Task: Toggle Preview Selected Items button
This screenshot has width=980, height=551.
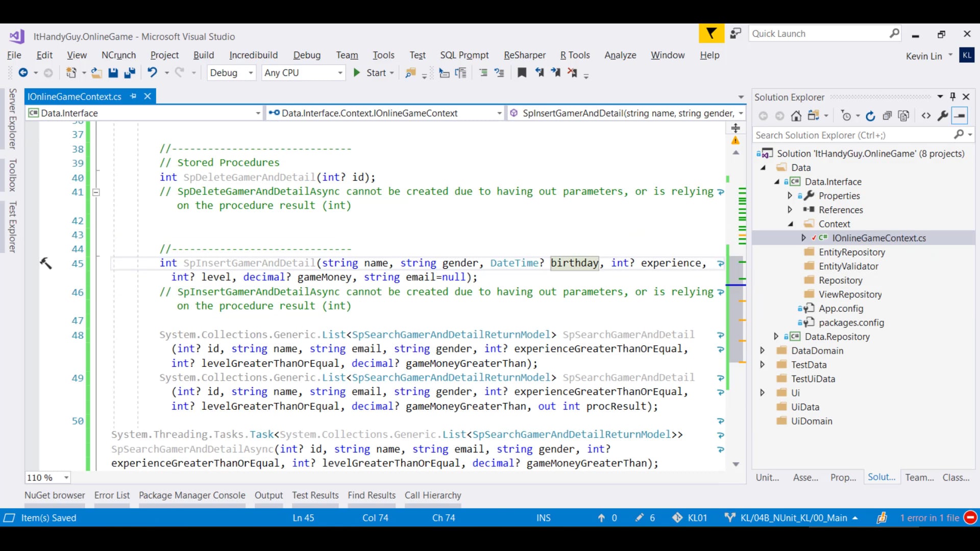Action: coord(960,116)
